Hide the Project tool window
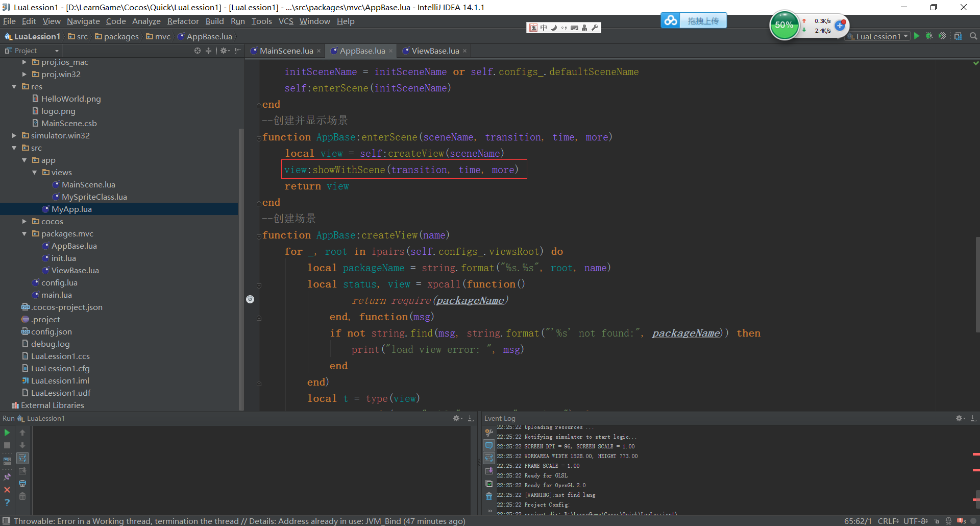Screen dimensions: 980x526 [x=237, y=51]
